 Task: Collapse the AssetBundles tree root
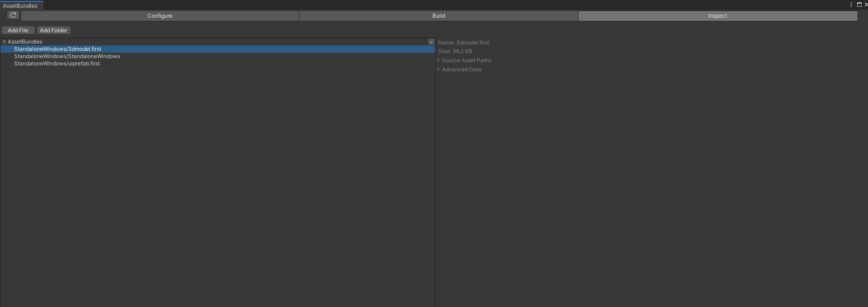tap(4, 42)
